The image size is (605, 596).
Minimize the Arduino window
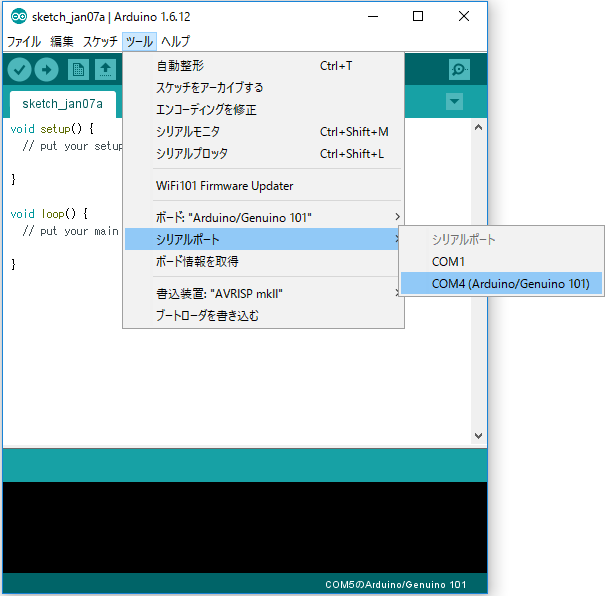coord(373,17)
